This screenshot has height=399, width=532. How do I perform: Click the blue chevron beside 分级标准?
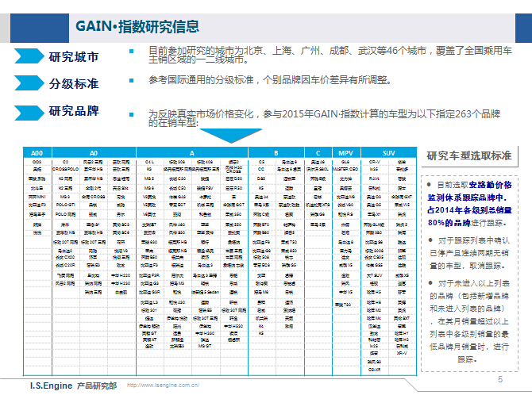[x=29, y=83]
